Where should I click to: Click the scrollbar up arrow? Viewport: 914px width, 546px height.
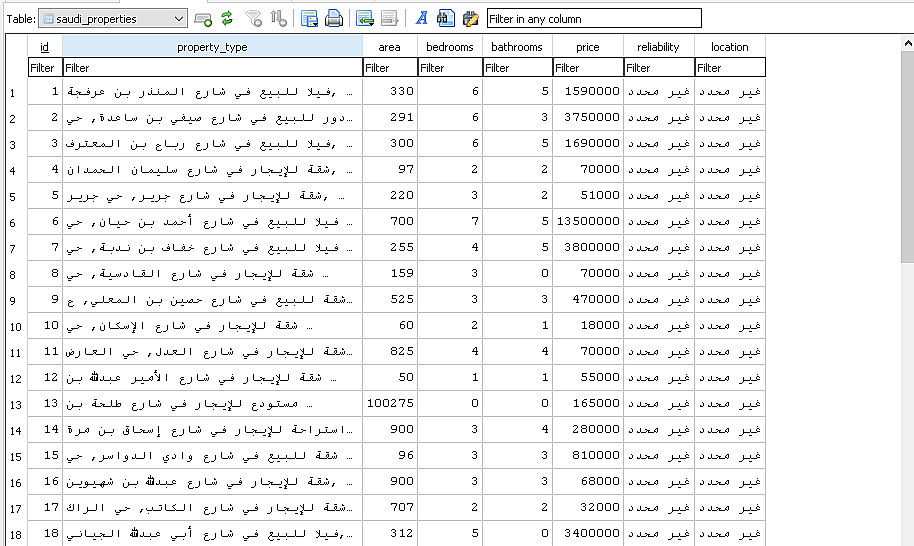coord(908,43)
